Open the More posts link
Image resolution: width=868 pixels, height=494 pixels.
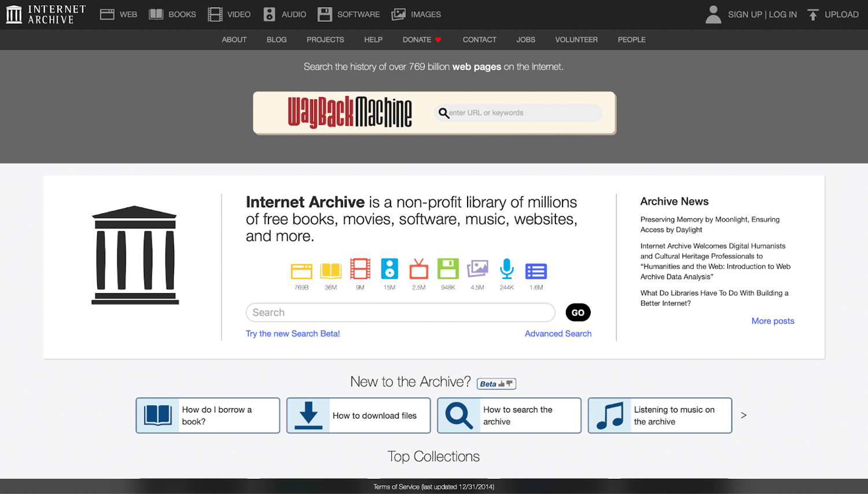tap(773, 321)
